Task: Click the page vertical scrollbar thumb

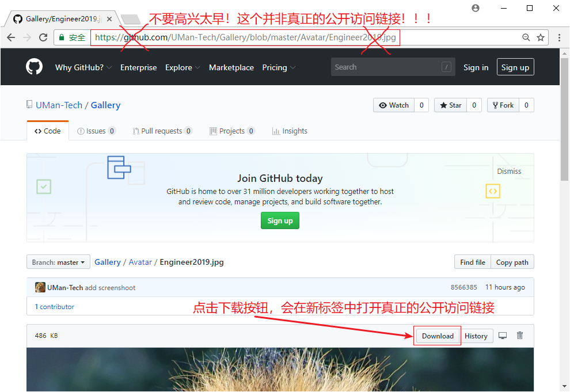Action: click(x=564, y=119)
